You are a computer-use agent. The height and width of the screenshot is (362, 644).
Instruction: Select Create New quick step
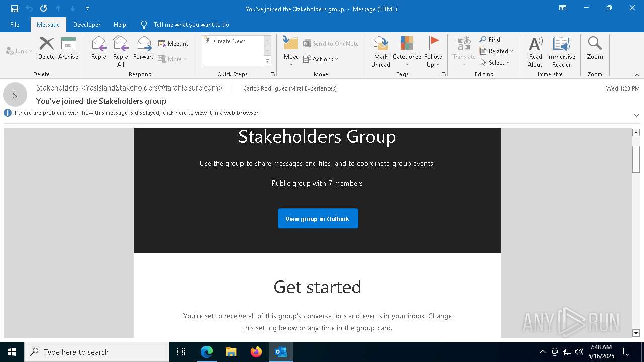point(229,41)
